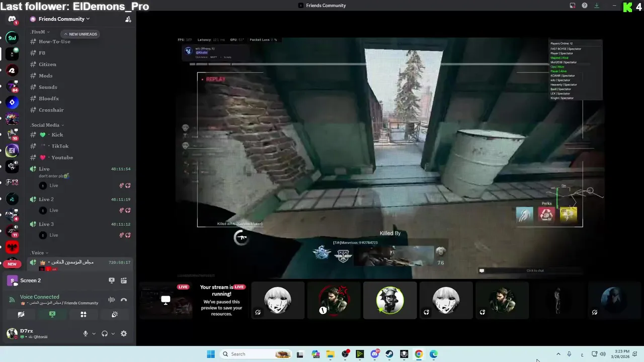Toggle camera on or off

point(21,315)
